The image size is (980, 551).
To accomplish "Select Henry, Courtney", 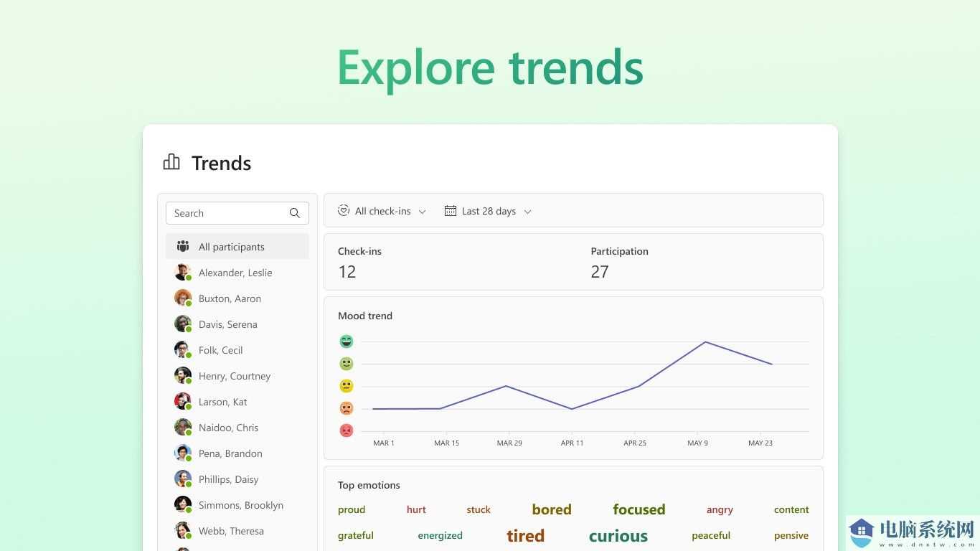I will tap(237, 376).
